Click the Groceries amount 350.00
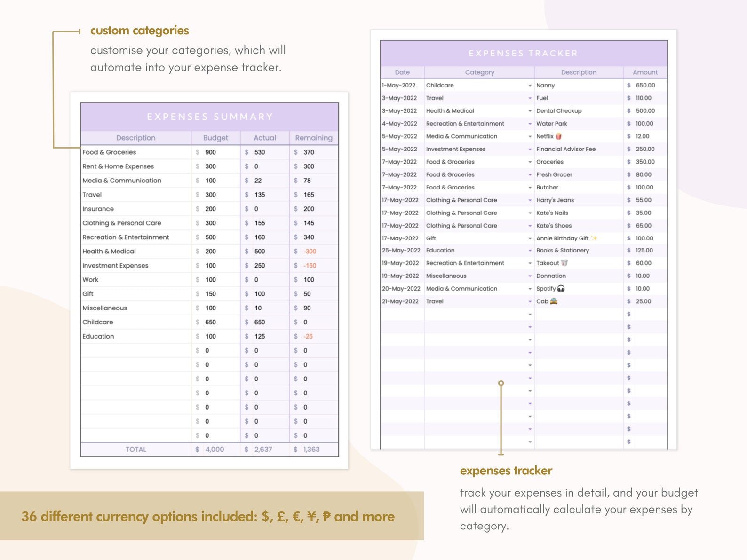This screenshot has height=560, width=747. pyautogui.click(x=645, y=162)
